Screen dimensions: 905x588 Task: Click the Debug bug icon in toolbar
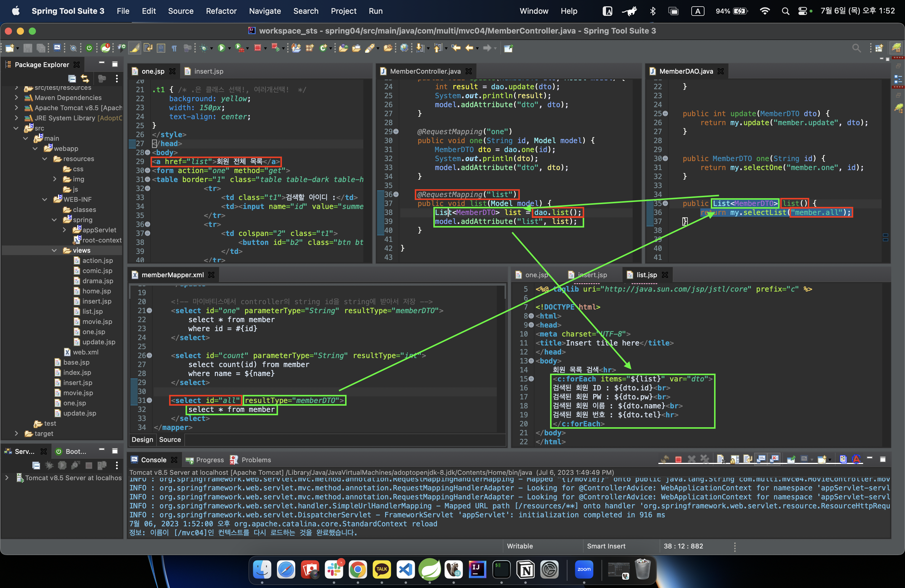204,48
